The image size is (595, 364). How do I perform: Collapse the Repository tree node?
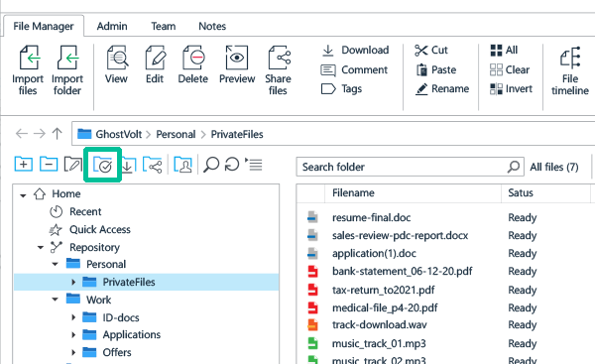(x=41, y=248)
